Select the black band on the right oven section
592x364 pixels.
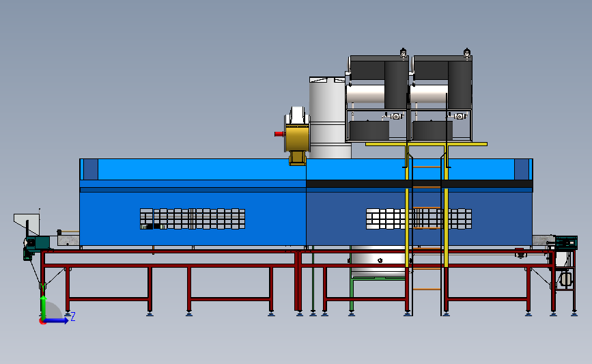tap(419, 184)
